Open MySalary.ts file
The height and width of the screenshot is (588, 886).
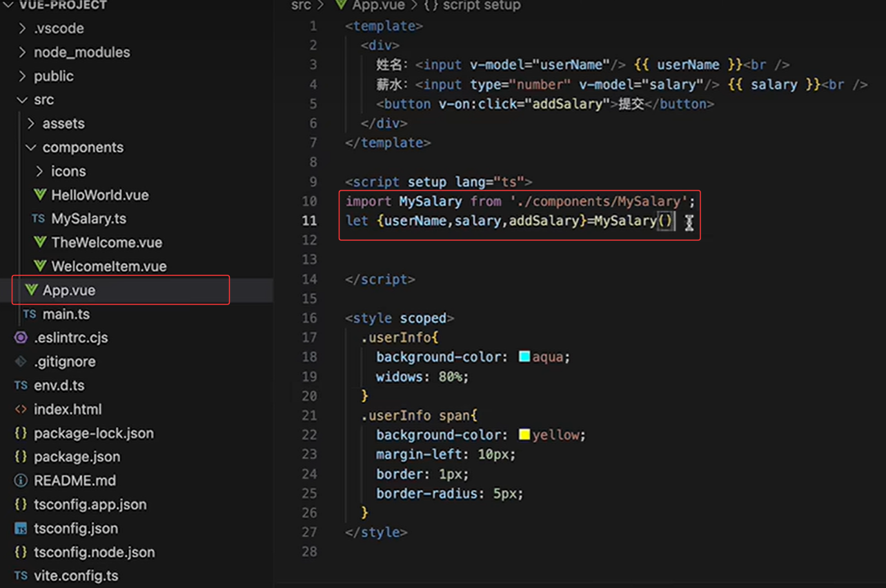point(89,219)
